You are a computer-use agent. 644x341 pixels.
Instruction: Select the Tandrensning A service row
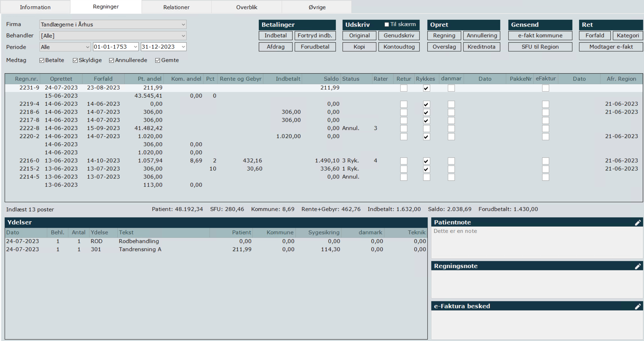coord(216,249)
